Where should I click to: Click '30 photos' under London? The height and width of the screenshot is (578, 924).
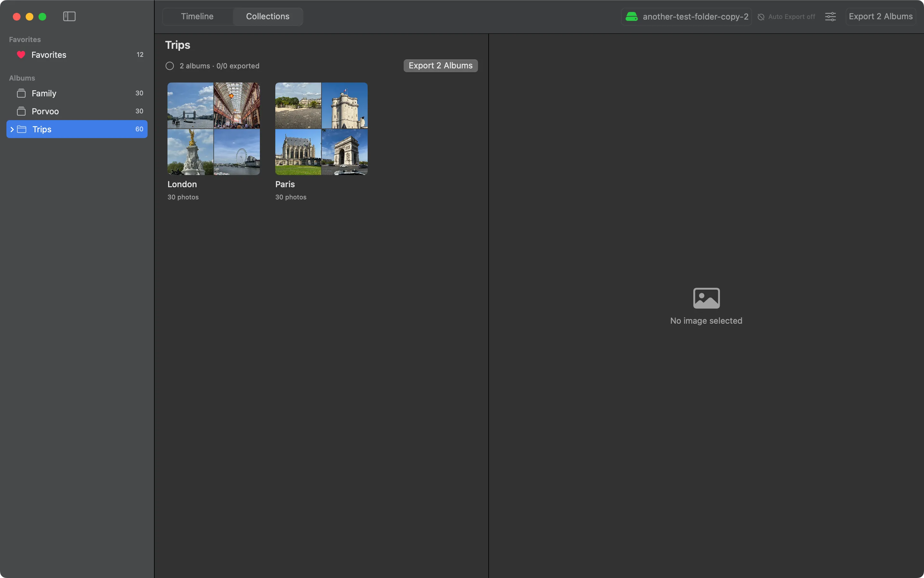[x=183, y=197]
